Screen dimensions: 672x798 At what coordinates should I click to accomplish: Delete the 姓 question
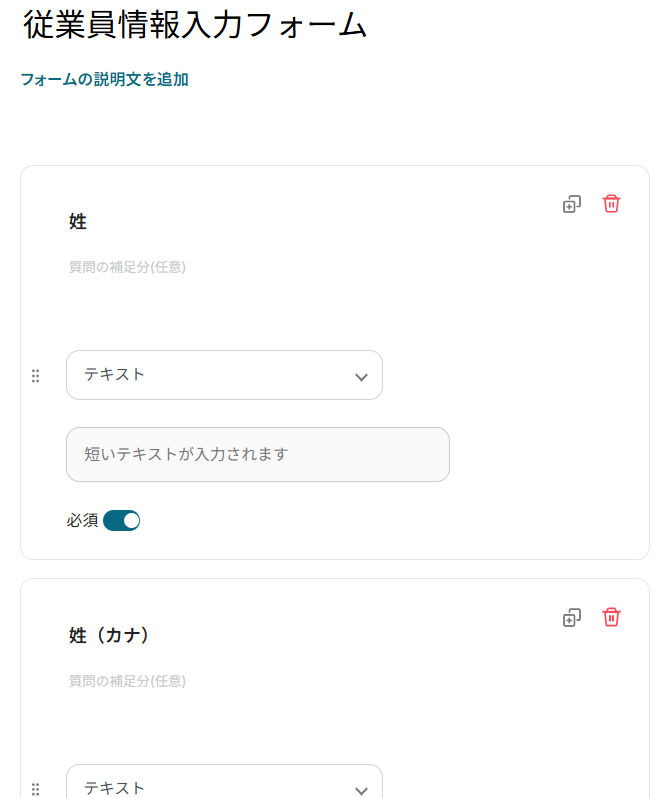click(611, 204)
